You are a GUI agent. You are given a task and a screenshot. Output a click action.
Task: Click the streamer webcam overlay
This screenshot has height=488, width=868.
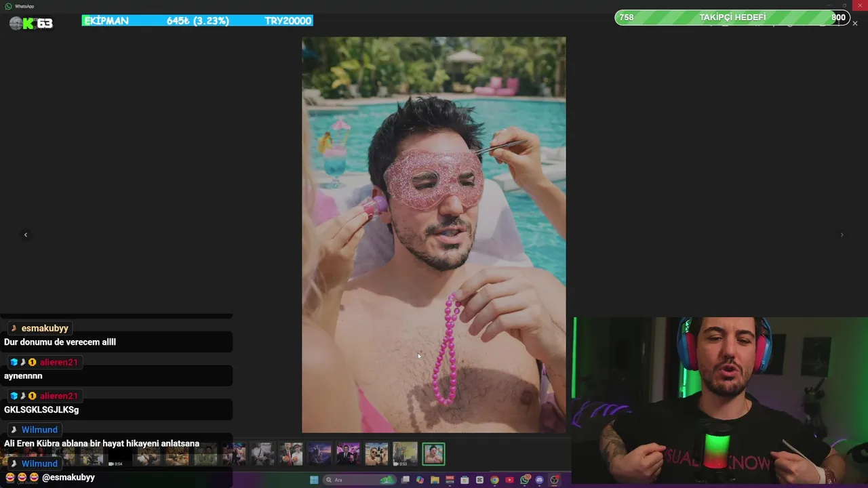(720, 401)
